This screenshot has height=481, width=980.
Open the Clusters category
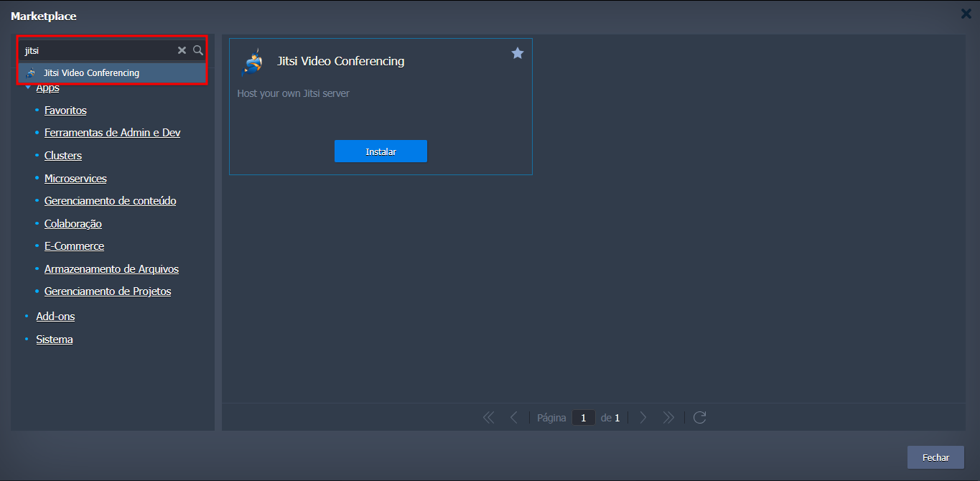pos(63,156)
